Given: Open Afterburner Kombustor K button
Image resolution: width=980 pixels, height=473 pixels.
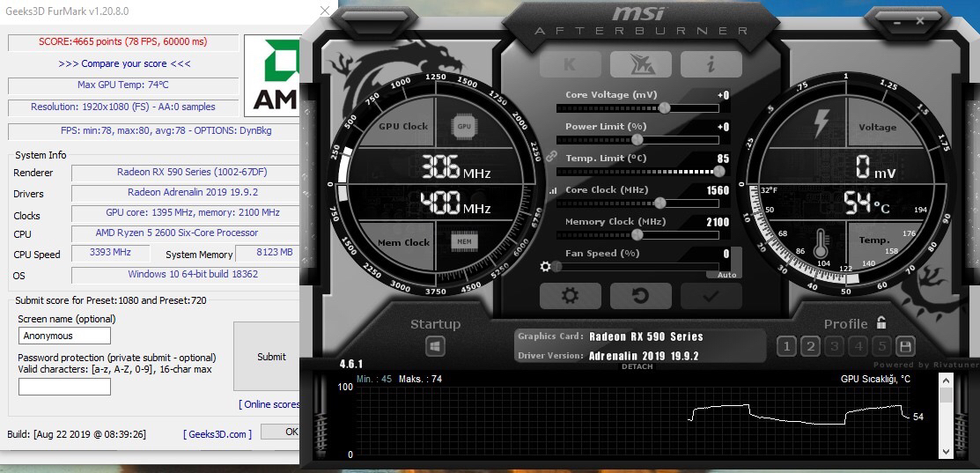Looking at the screenshot, I should [570, 64].
